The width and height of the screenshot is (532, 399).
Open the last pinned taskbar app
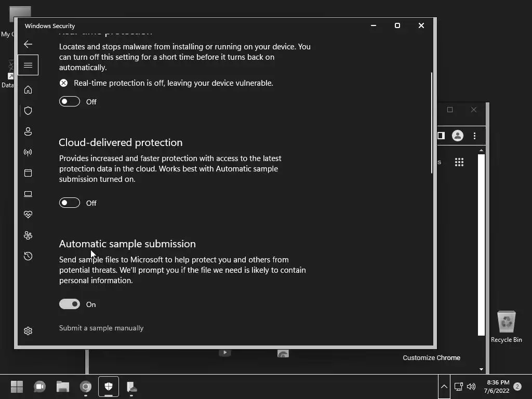pyautogui.click(x=131, y=387)
